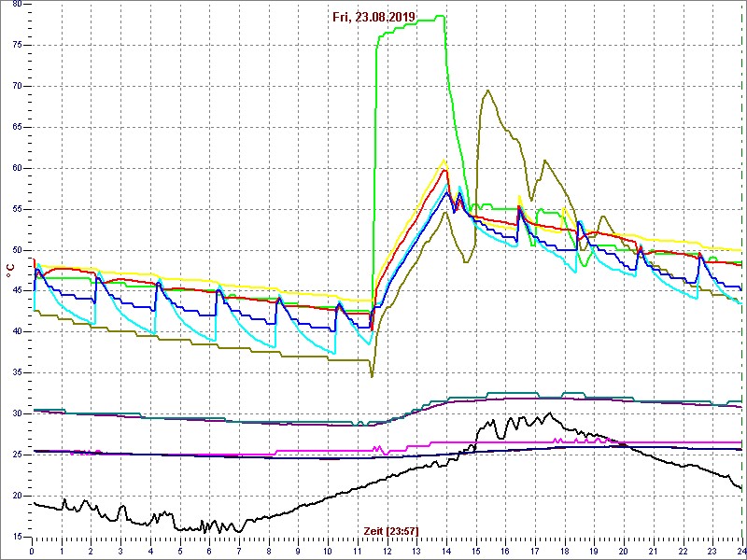Select the 45 value on the temperature axis

click(17, 291)
